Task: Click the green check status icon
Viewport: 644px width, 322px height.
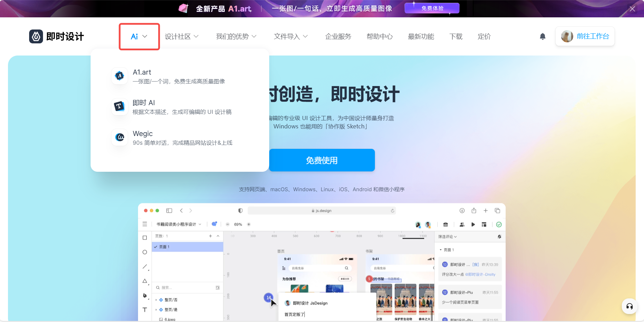Action: tap(499, 224)
